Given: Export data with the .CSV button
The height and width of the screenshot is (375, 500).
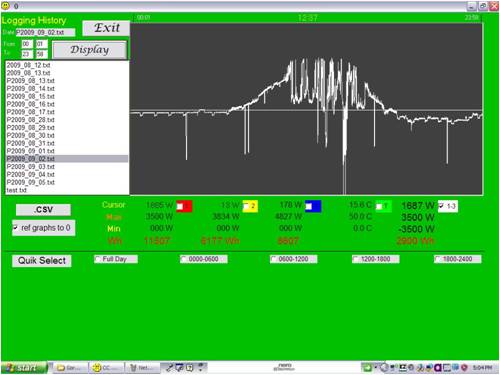Looking at the screenshot, I should coord(43,210).
